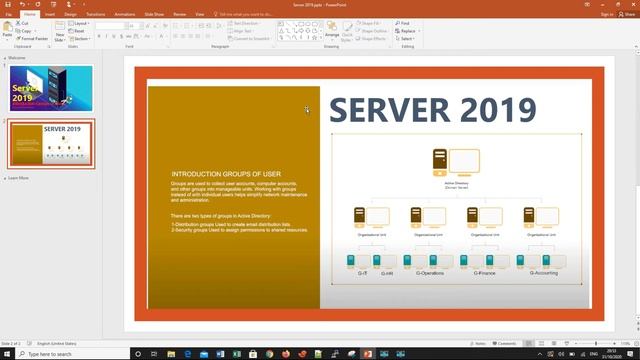The width and height of the screenshot is (640, 360).
Task: Click the Tell me what you want to do box
Action: (243, 14)
